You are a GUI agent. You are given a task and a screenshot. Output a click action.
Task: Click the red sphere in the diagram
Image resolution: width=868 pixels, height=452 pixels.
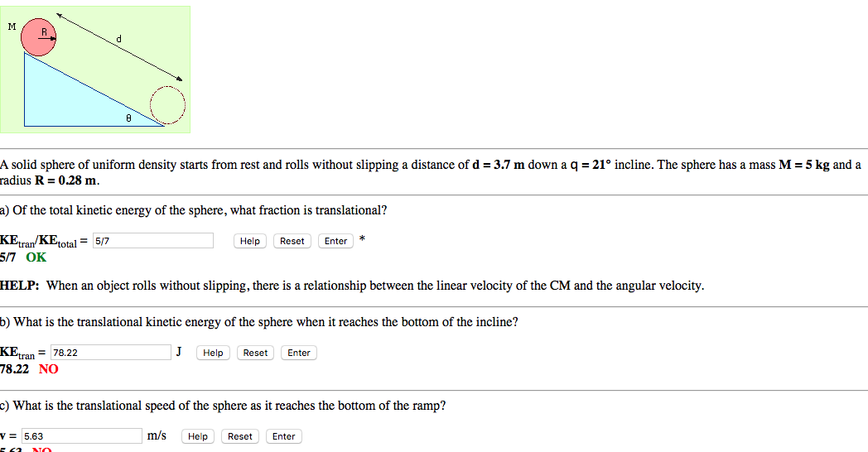[39, 37]
